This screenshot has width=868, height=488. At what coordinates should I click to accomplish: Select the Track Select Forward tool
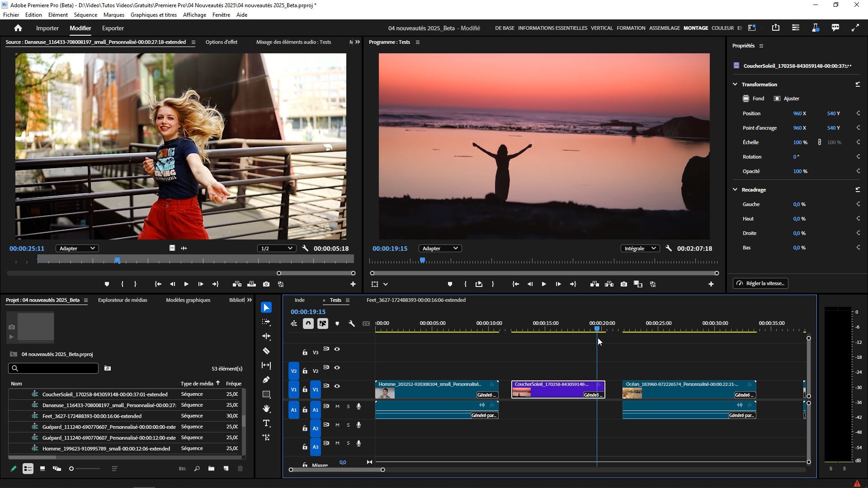[x=266, y=322]
